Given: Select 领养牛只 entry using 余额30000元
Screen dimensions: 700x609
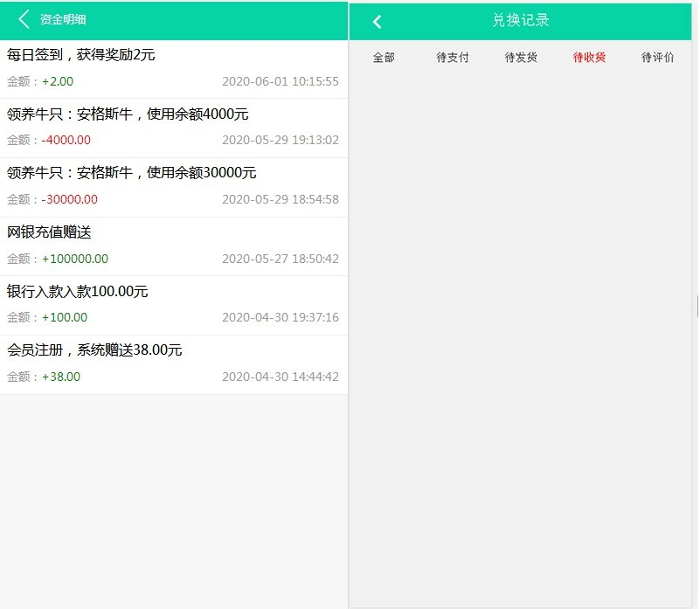Looking at the screenshot, I should [131, 173].
